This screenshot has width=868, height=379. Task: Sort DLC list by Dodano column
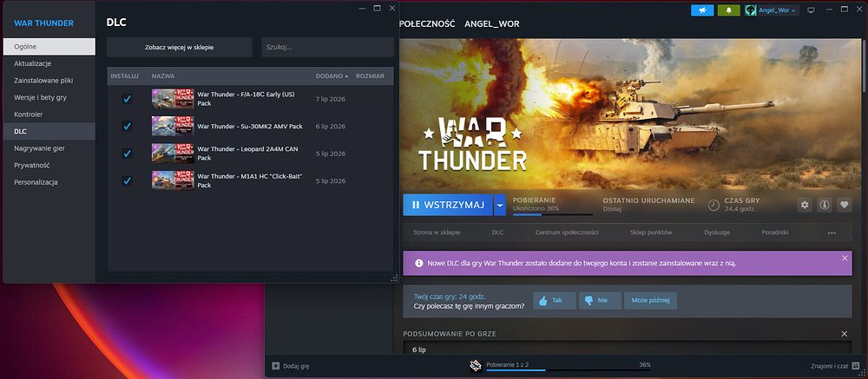coord(332,75)
